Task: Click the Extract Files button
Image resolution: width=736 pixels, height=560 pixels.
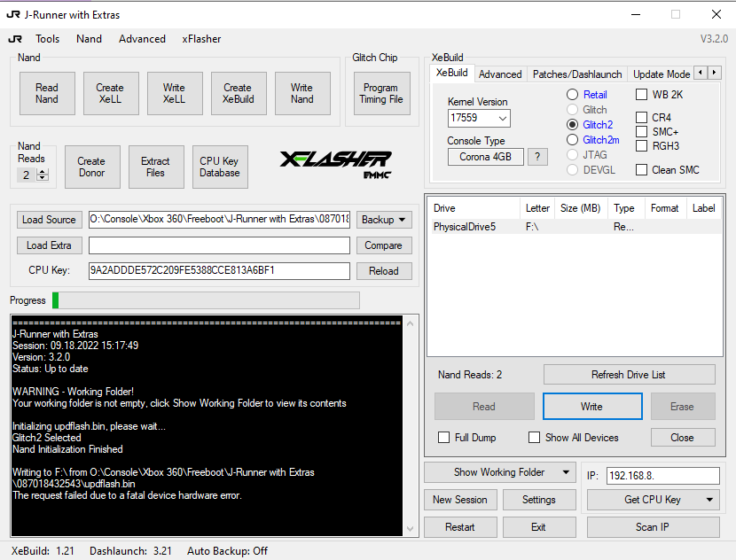Action: point(156,167)
